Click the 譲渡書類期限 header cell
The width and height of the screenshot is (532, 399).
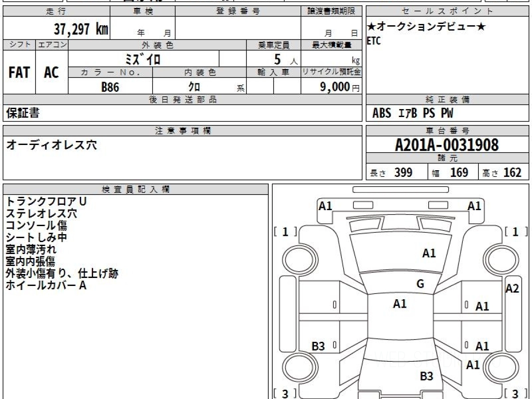331,12
